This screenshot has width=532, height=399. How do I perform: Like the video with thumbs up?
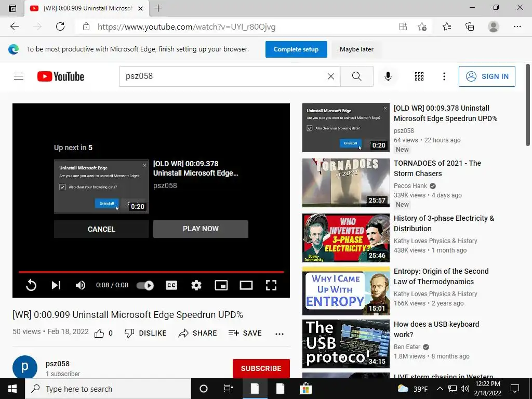pos(99,333)
